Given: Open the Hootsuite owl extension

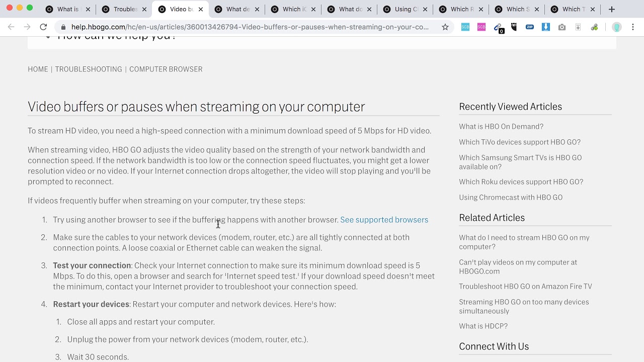Looking at the screenshot, I should 514,27.
